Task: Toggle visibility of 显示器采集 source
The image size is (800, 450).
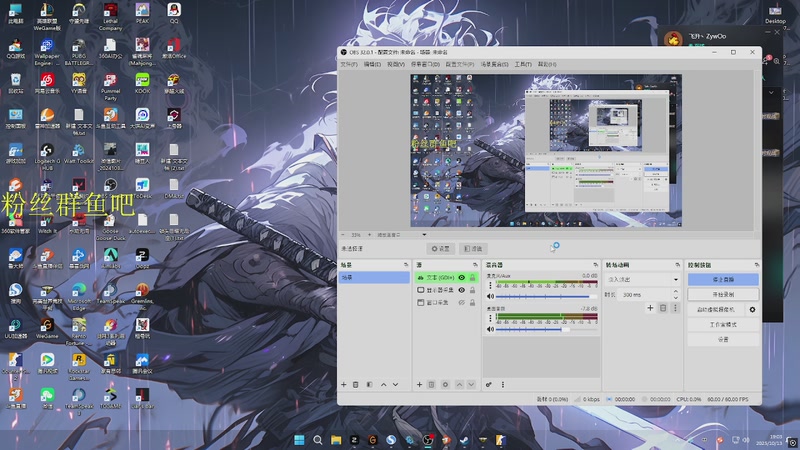Action: [461, 290]
